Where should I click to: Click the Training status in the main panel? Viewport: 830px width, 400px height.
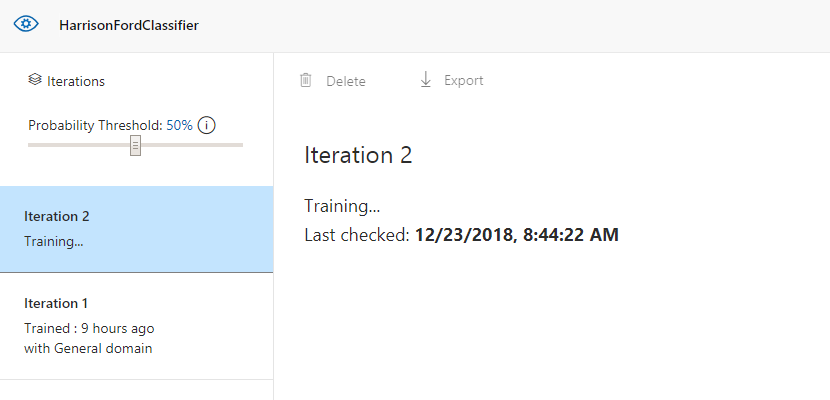(x=342, y=207)
